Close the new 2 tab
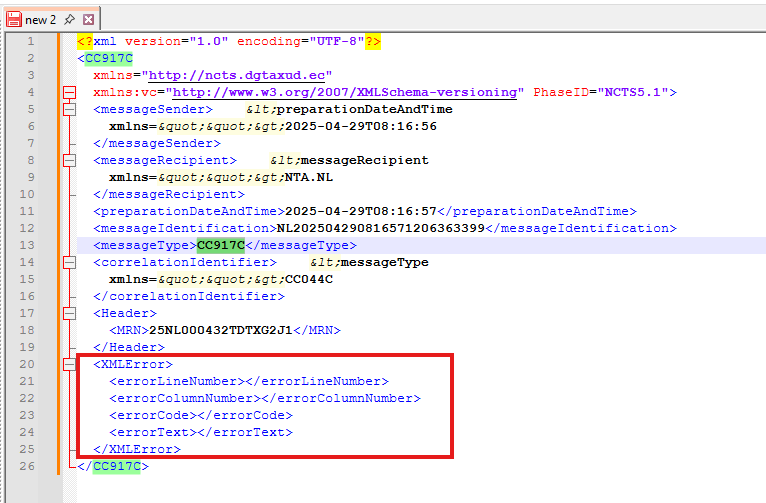Screen dimensions: 766x503 click(x=88, y=19)
